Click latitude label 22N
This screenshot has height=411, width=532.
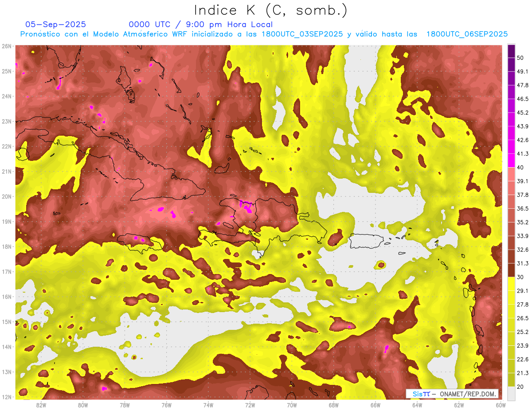(7, 146)
